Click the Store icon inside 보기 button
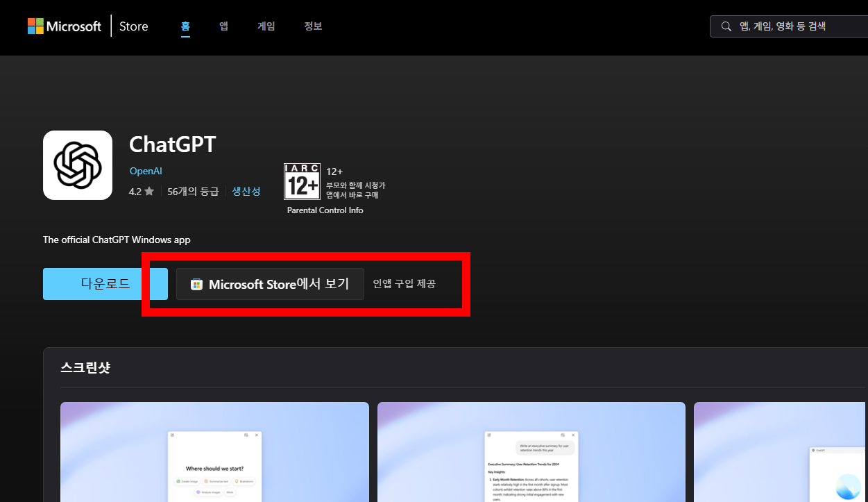The height and width of the screenshot is (502, 868). (x=196, y=284)
